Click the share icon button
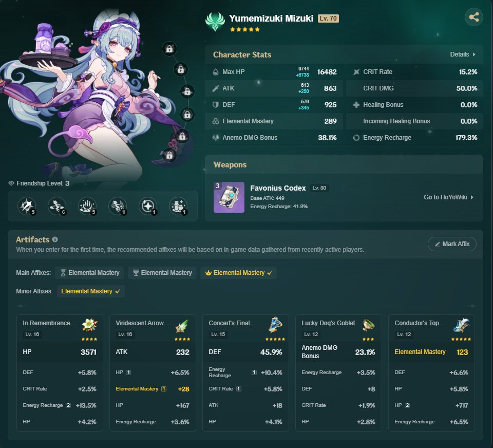The width and height of the screenshot is (493, 448). pyautogui.click(x=474, y=17)
